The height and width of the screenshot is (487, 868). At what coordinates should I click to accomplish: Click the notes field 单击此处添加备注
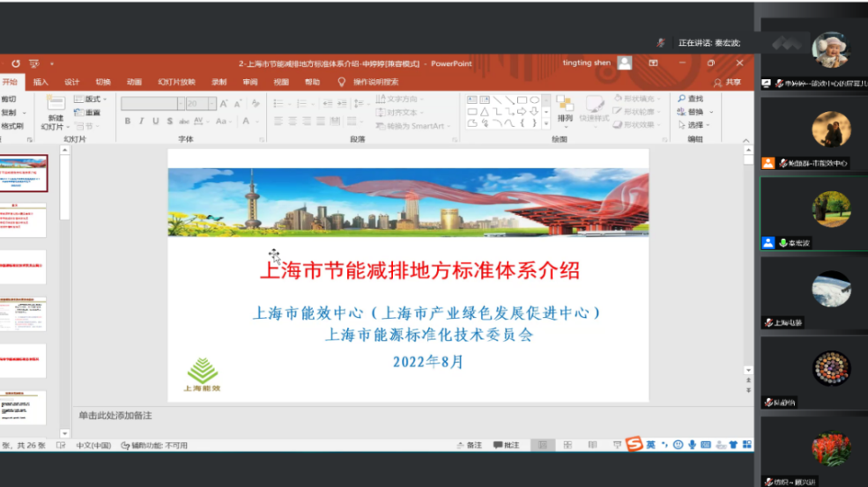tap(115, 416)
